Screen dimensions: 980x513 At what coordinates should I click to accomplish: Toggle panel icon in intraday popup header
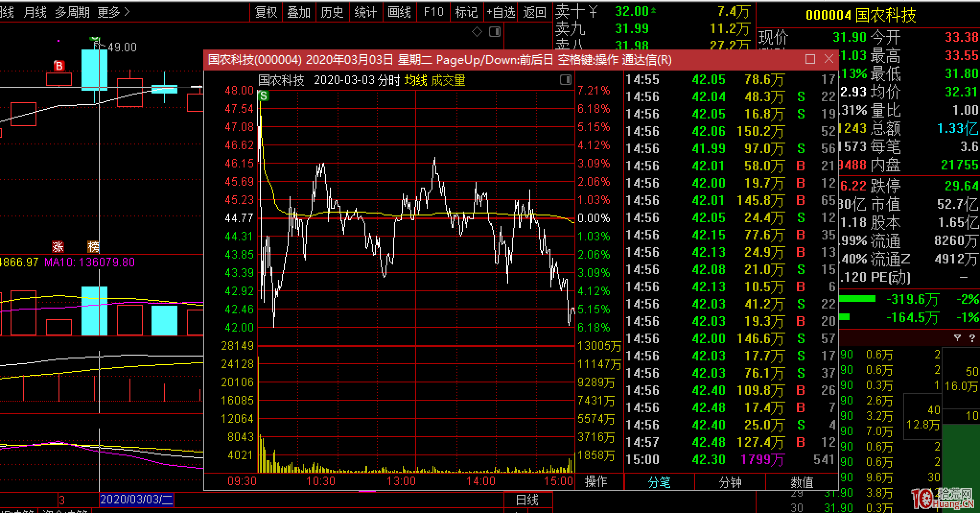(x=566, y=80)
